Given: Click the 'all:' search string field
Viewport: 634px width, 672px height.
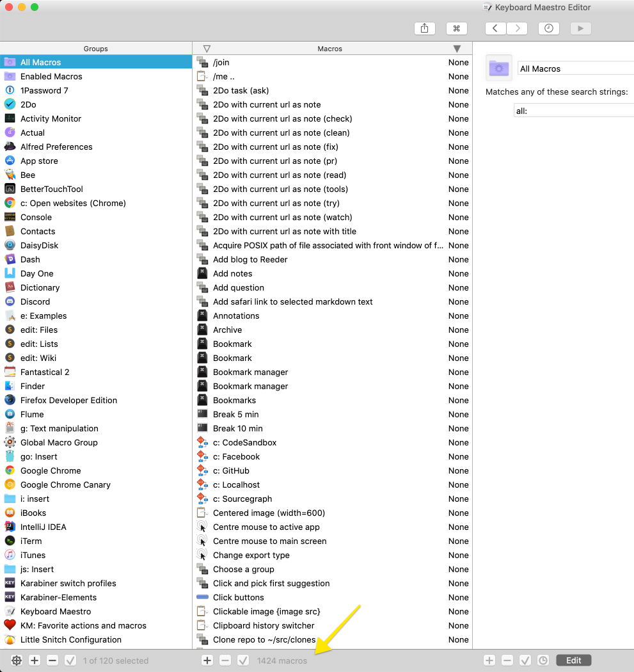Looking at the screenshot, I should click(x=574, y=111).
